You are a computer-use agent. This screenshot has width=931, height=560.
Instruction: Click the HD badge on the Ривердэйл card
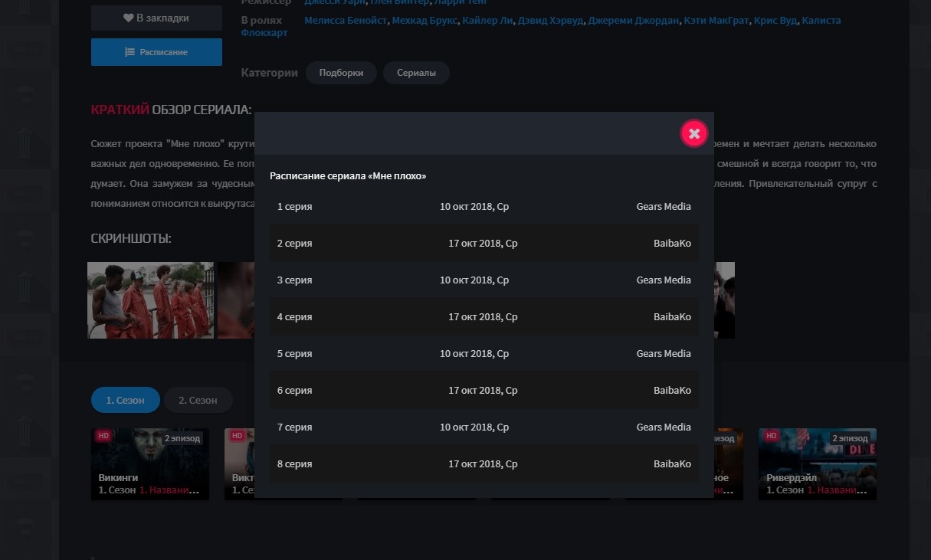point(771,436)
